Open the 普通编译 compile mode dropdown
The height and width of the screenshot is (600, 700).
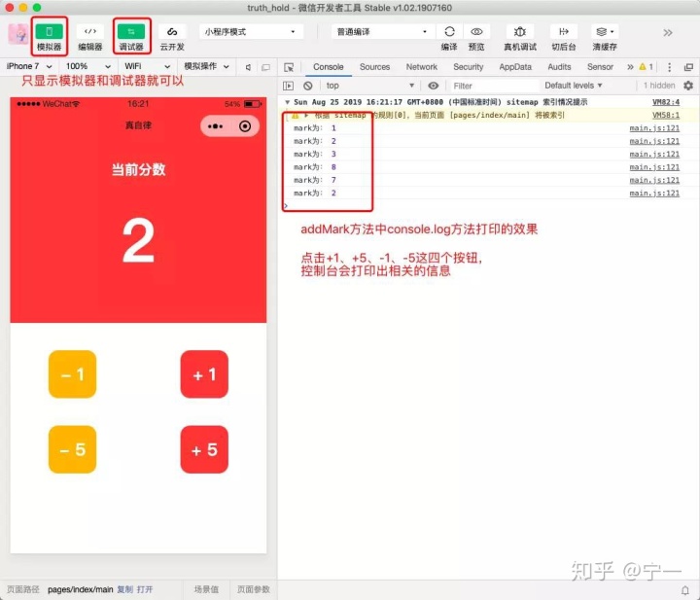[382, 32]
